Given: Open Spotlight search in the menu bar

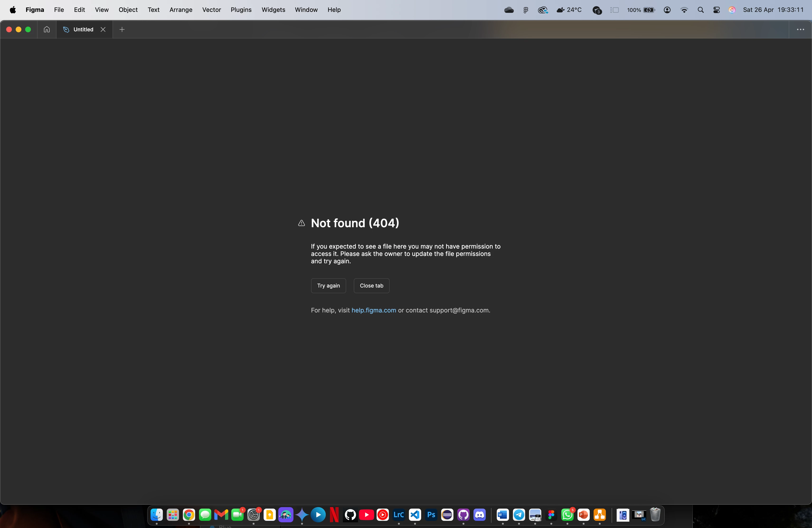Looking at the screenshot, I should click(x=700, y=10).
